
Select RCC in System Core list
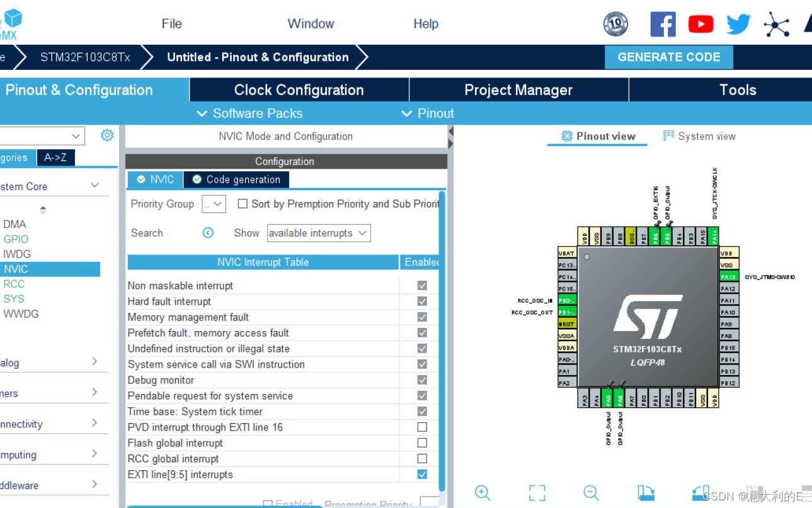tap(14, 284)
